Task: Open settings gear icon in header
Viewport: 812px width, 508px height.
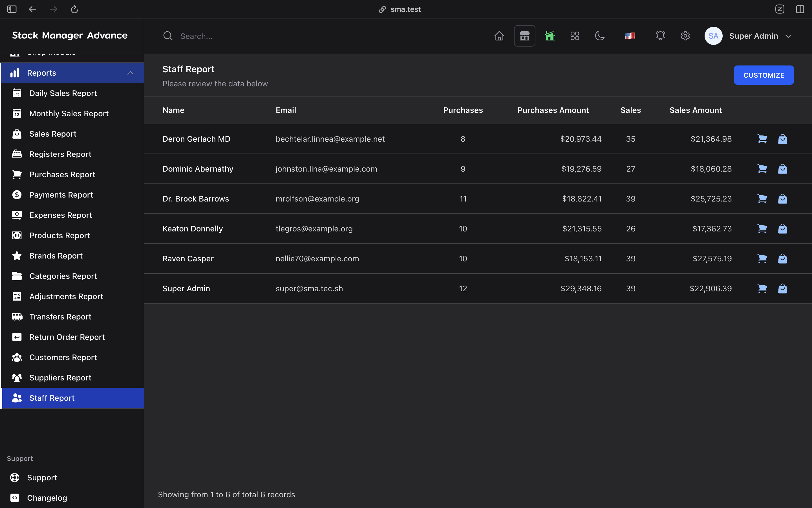Action: coord(685,36)
